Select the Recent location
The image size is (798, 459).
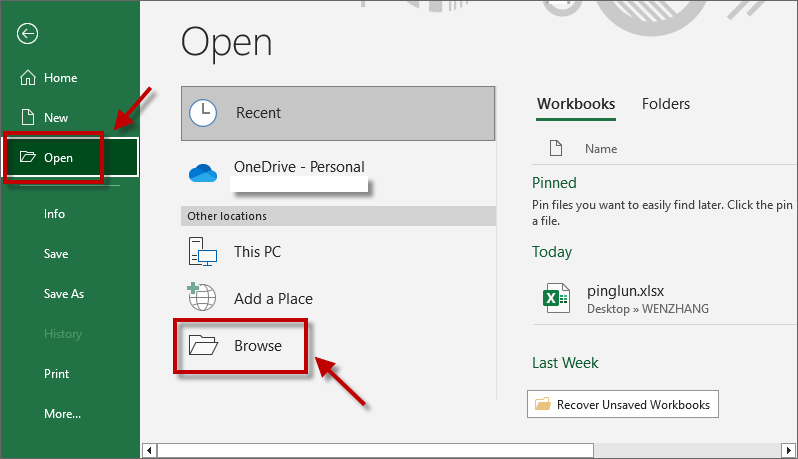coord(338,113)
